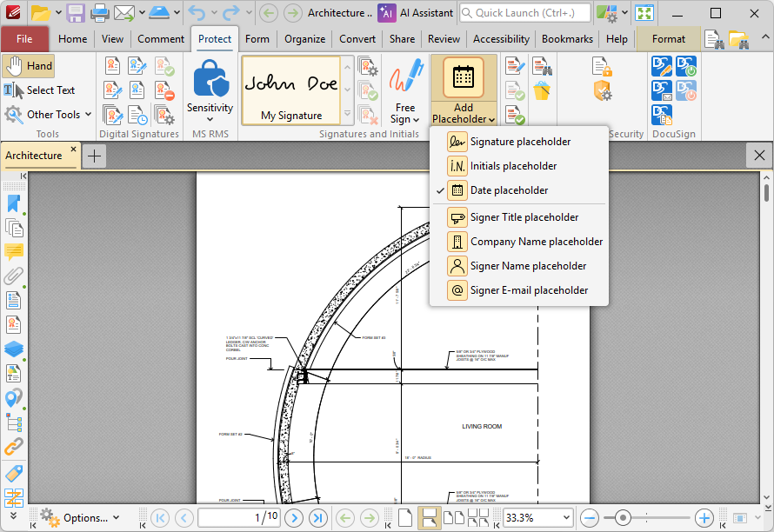Click the zoom slider handle
This screenshot has height=532, width=774.
pos(623,518)
